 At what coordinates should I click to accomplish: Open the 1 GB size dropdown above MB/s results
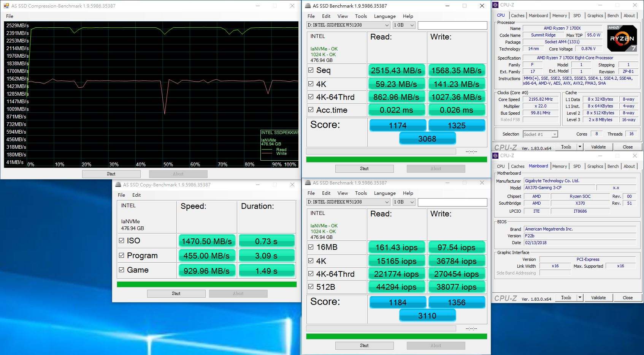click(x=404, y=25)
